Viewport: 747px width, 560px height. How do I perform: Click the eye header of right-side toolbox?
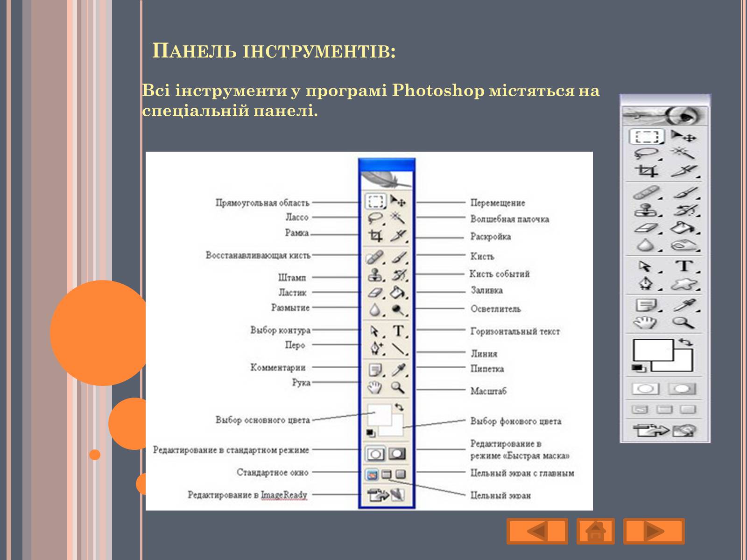[664, 115]
